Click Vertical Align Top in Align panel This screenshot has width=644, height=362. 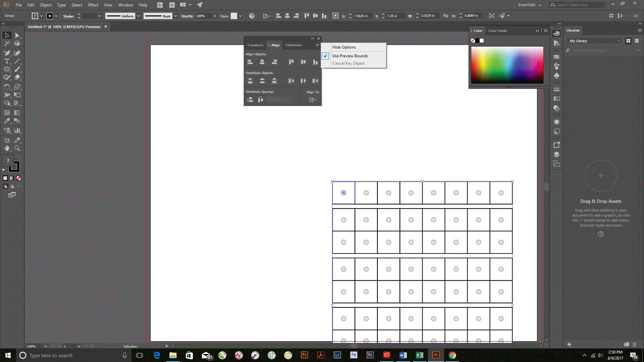(291, 62)
